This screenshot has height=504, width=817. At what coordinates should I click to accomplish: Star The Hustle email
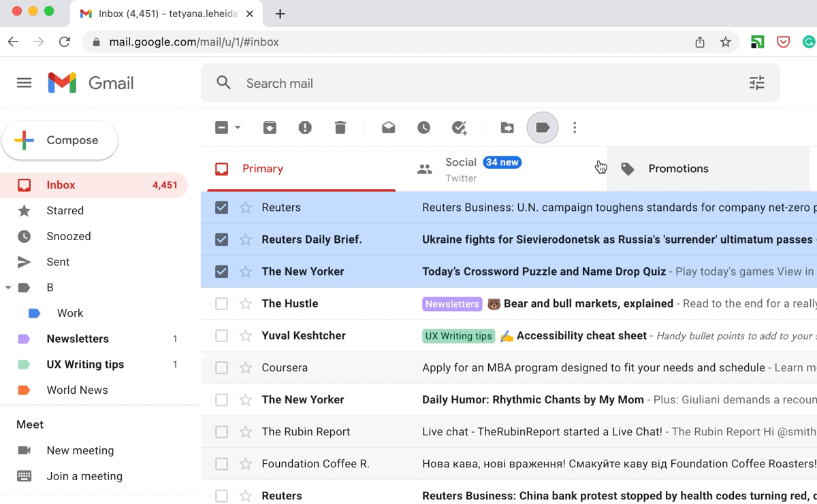pyautogui.click(x=246, y=303)
